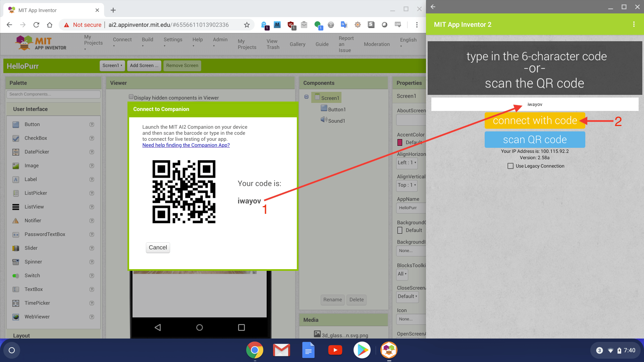Click the iwayov code input field
This screenshot has width=644, height=362.
point(535,104)
